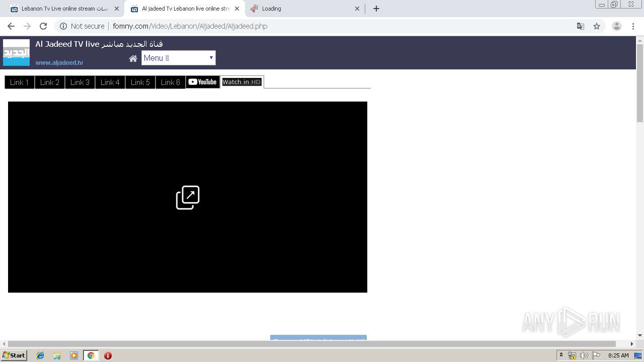
Task: Click the browser Forward arrow
Action: pos(27,26)
